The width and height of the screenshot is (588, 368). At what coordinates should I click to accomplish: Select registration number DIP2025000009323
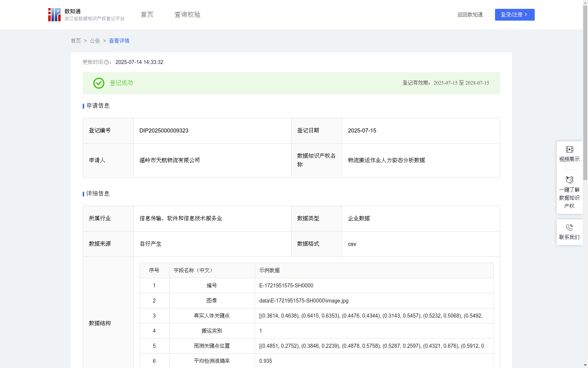164,131
